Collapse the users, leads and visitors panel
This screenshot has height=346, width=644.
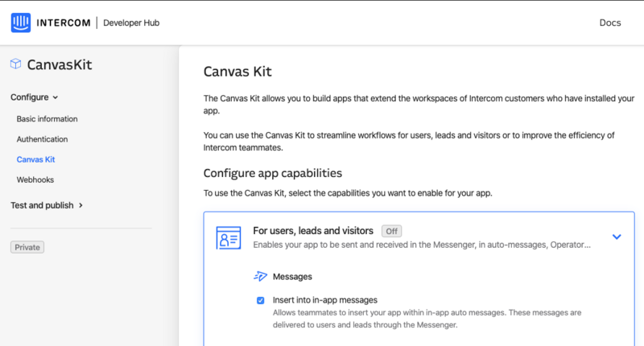[x=617, y=237]
